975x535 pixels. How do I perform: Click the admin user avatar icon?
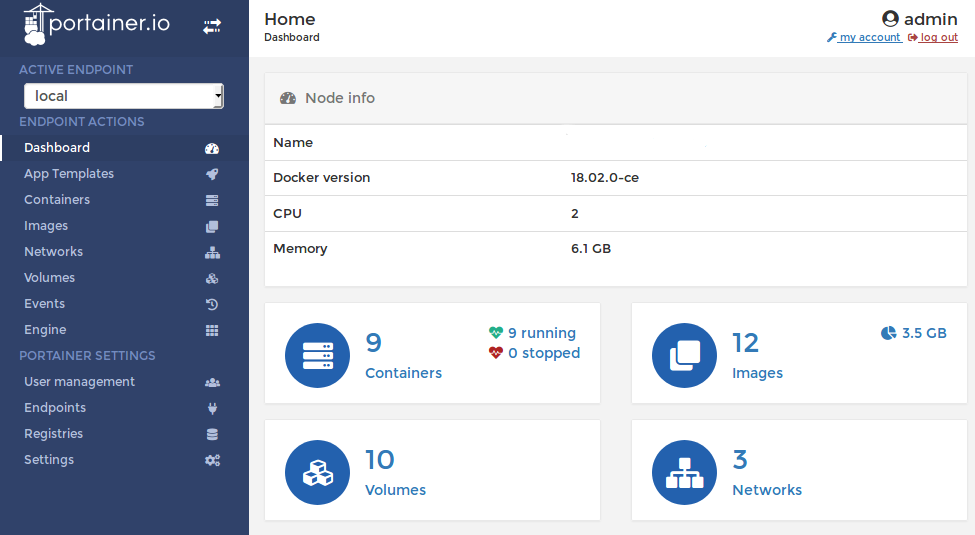point(890,19)
